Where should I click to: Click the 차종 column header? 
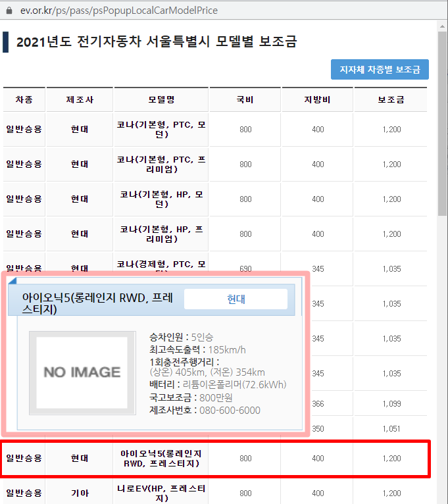point(24,99)
